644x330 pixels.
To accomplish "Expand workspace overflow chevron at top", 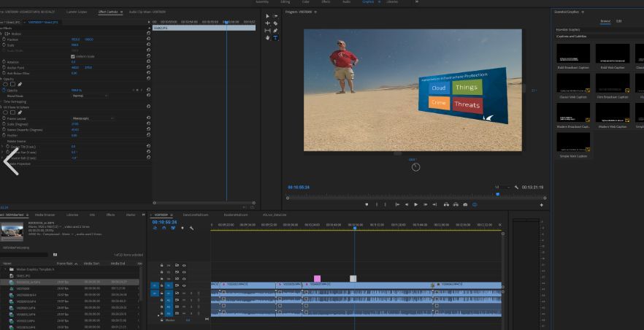I will click(x=416, y=1).
